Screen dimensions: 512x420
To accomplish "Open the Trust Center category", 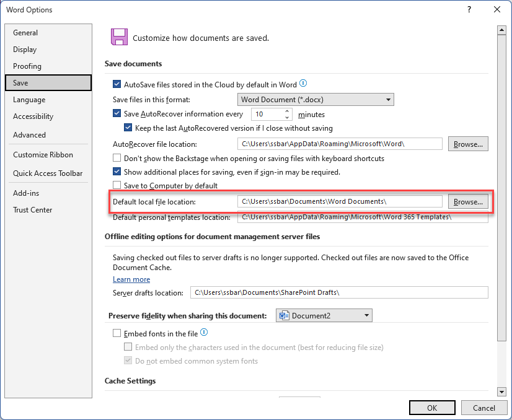I will click(x=48, y=210).
